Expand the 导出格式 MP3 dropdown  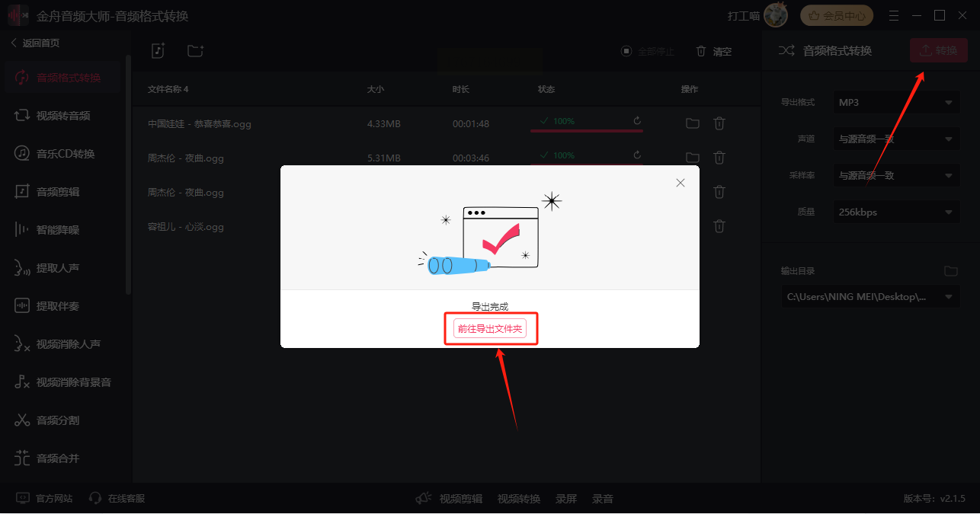(896, 102)
